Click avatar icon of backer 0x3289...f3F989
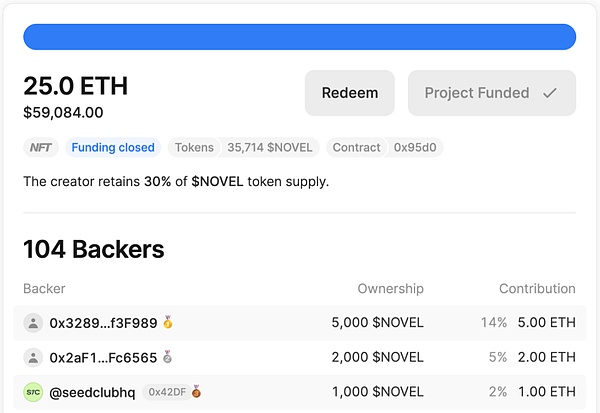Image resolution: width=600 pixels, height=413 pixels. [x=34, y=323]
